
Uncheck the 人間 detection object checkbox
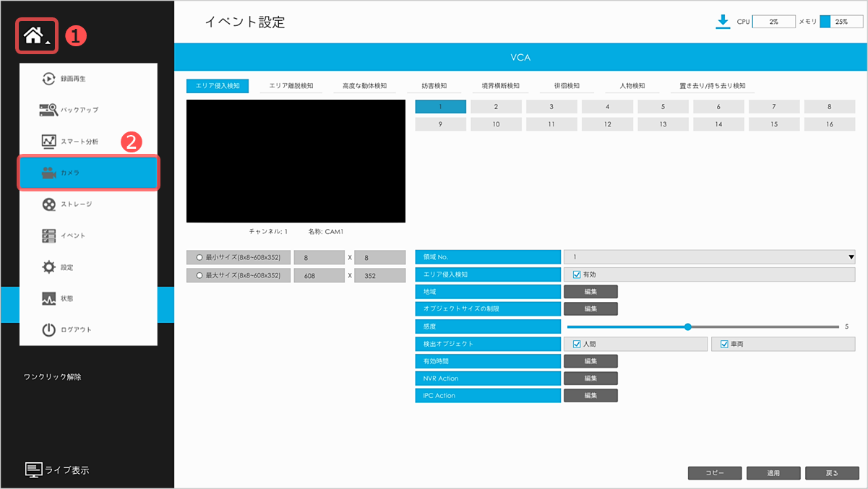[x=577, y=345]
